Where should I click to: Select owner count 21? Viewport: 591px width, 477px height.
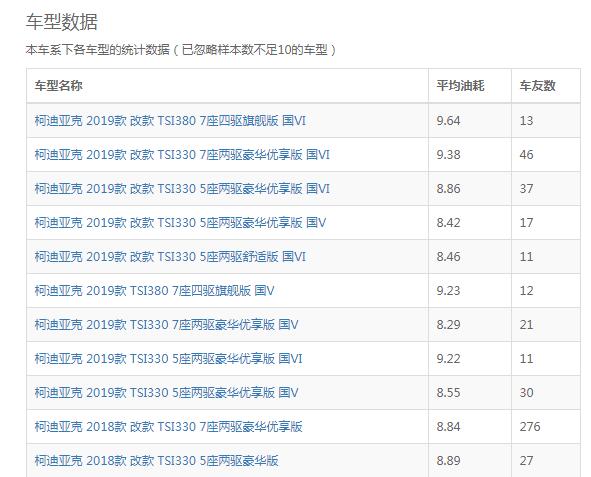tap(526, 324)
